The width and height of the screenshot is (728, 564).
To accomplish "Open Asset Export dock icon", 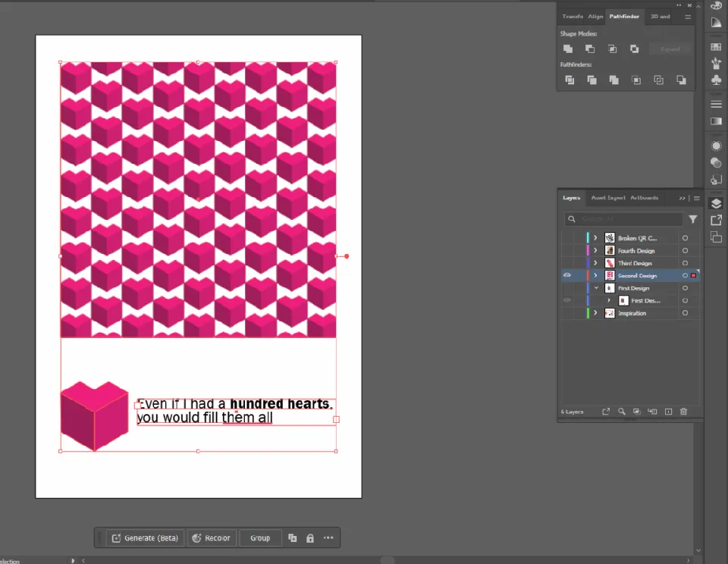I will (x=716, y=220).
